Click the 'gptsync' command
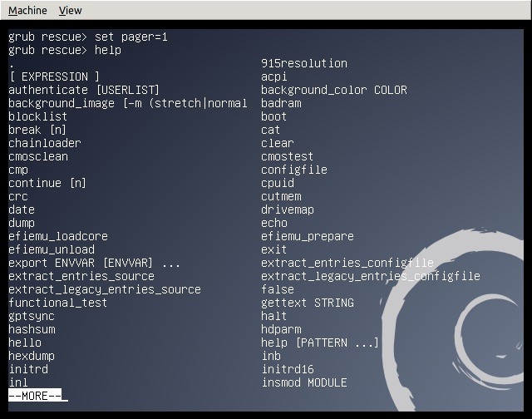Screen dimensions: 532x419 [x=32, y=316]
